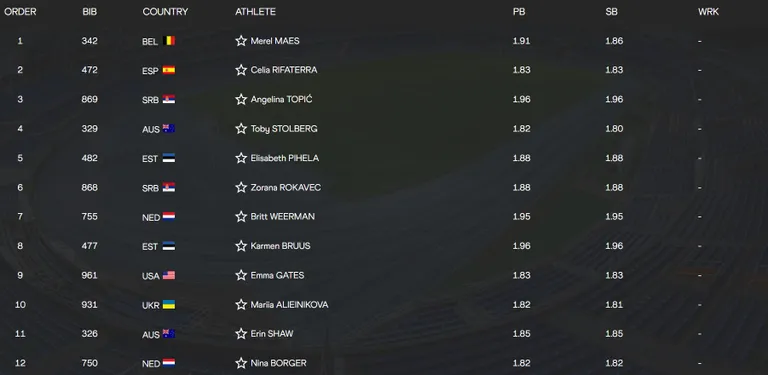Sort by the ORDER column header
This screenshot has height=375, width=768.
pyautogui.click(x=20, y=12)
